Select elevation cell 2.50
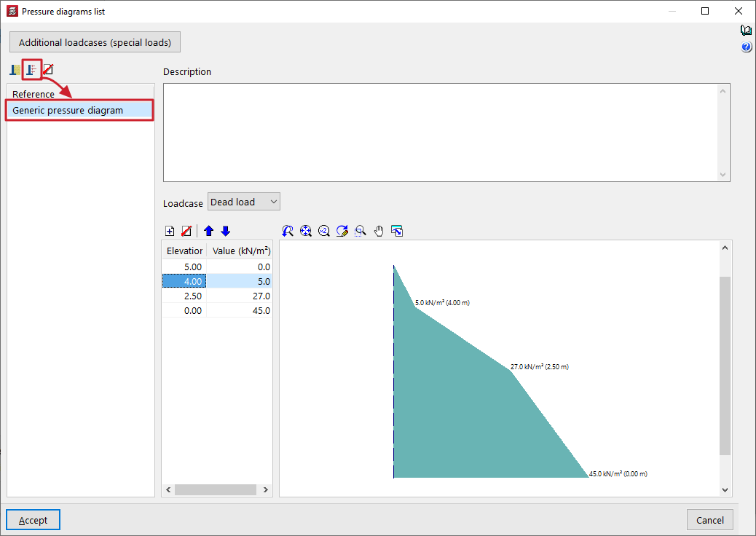The height and width of the screenshot is (536, 756). [x=185, y=296]
